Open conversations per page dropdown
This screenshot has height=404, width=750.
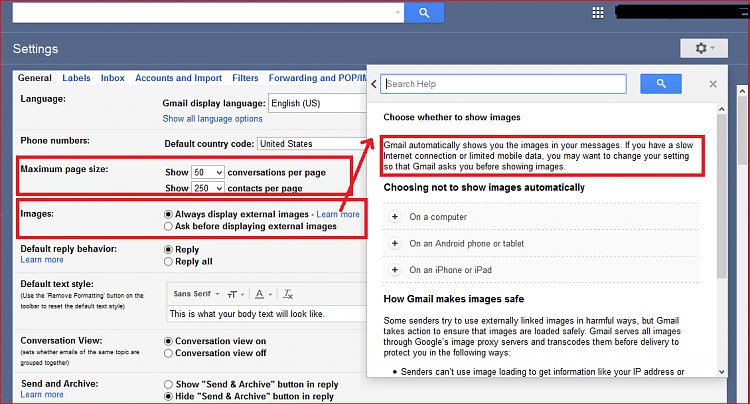208,172
